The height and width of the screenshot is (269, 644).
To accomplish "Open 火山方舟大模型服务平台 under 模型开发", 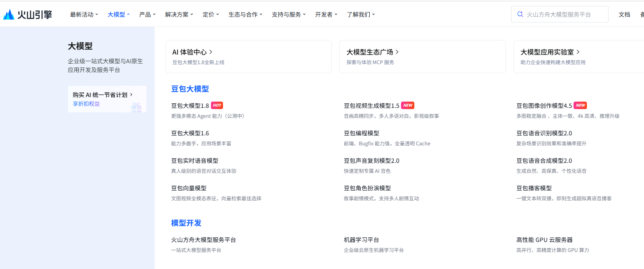I will click(203, 240).
